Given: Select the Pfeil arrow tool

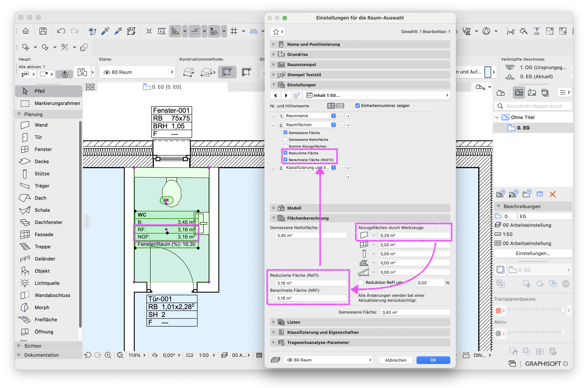Looking at the screenshot, I should (x=48, y=91).
